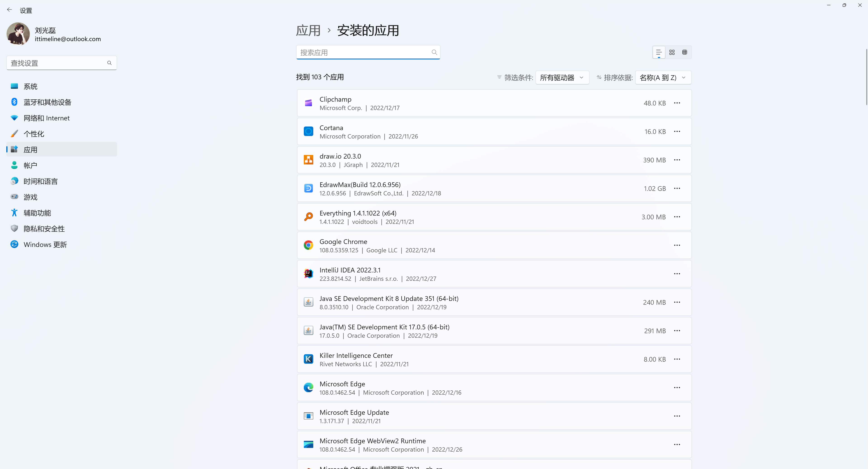Viewport: 868px width, 469px height.
Task: Click the EdrawMax app icon
Action: (308, 188)
